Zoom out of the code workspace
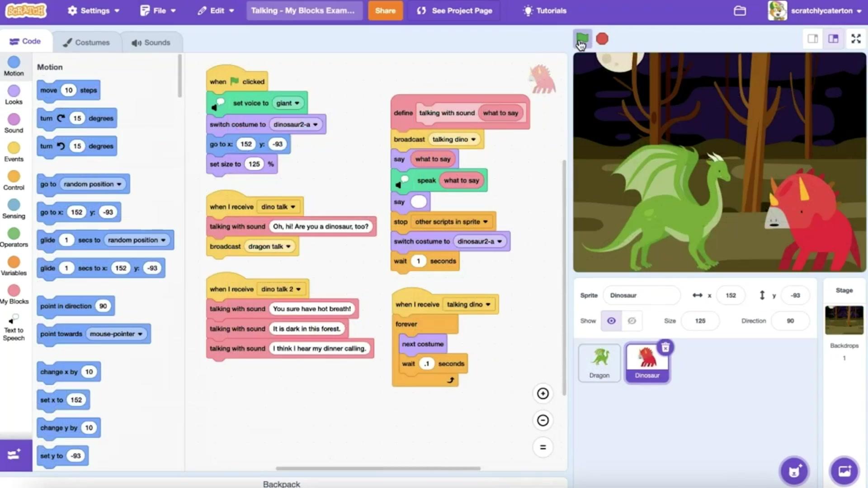 542,421
